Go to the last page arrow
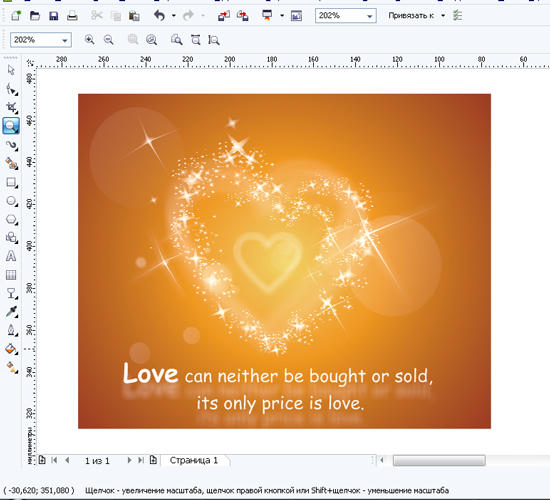The width and height of the screenshot is (550, 500). (x=141, y=460)
